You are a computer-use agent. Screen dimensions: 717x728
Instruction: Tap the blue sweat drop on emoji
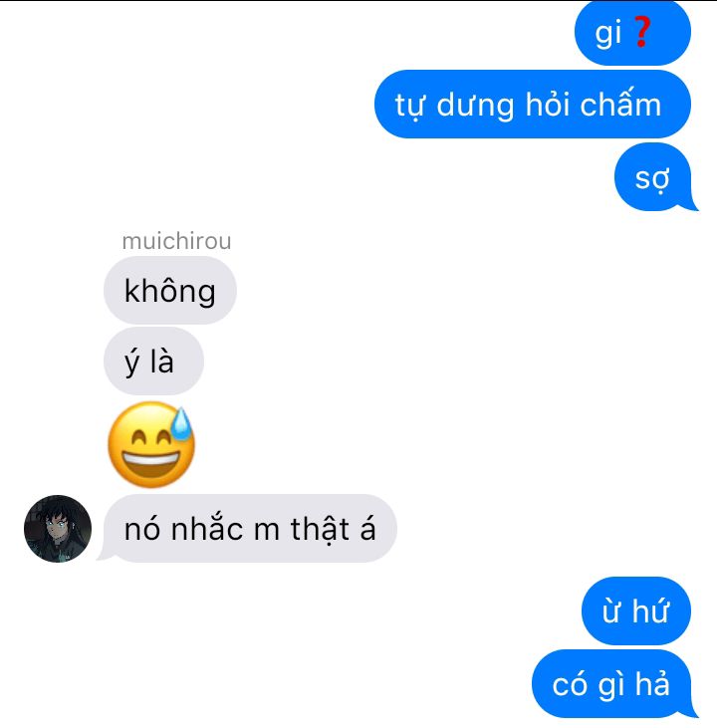click(181, 423)
